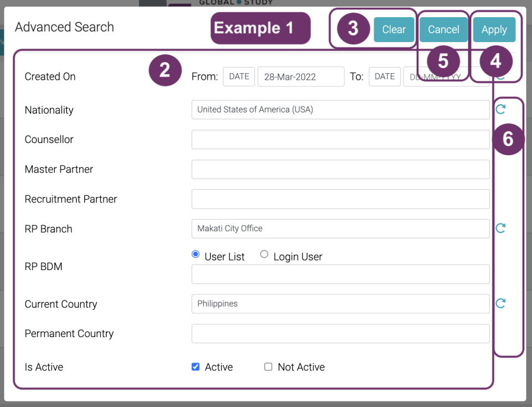Uncheck the Active checkbox
This screenshot has width=532, height=407.
pos(196,367)
